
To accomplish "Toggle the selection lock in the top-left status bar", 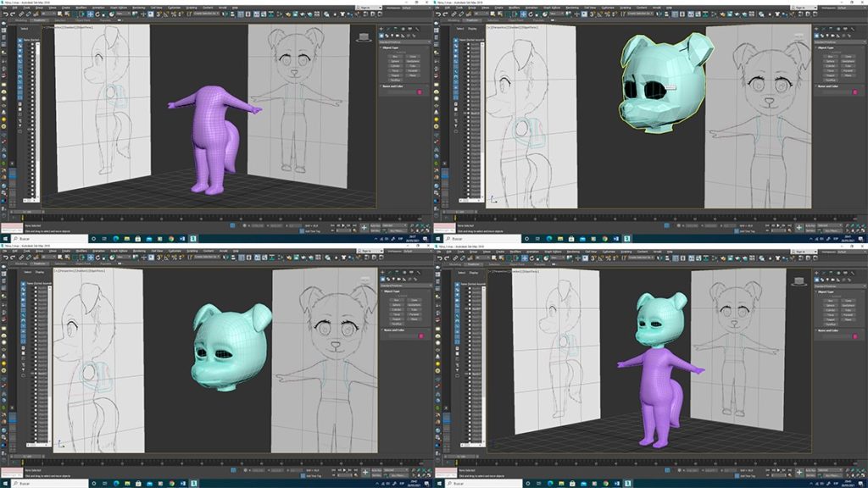I will pos(233,227).
